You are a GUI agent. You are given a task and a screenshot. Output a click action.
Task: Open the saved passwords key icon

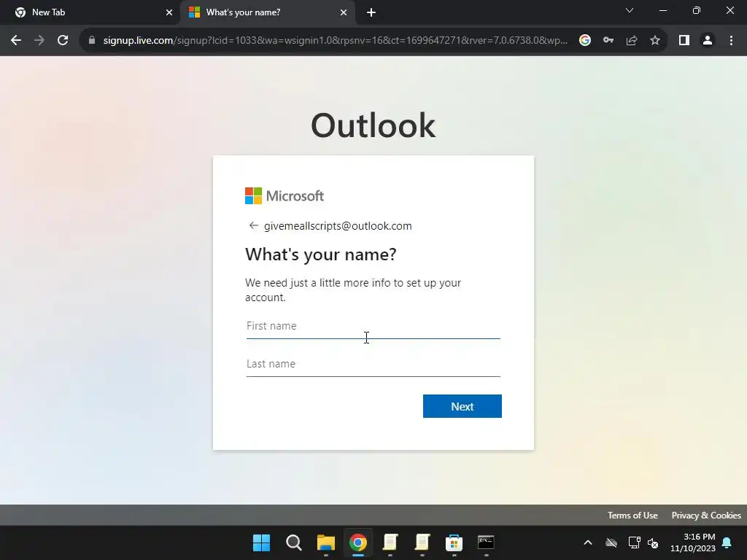[x=608, y=41]
